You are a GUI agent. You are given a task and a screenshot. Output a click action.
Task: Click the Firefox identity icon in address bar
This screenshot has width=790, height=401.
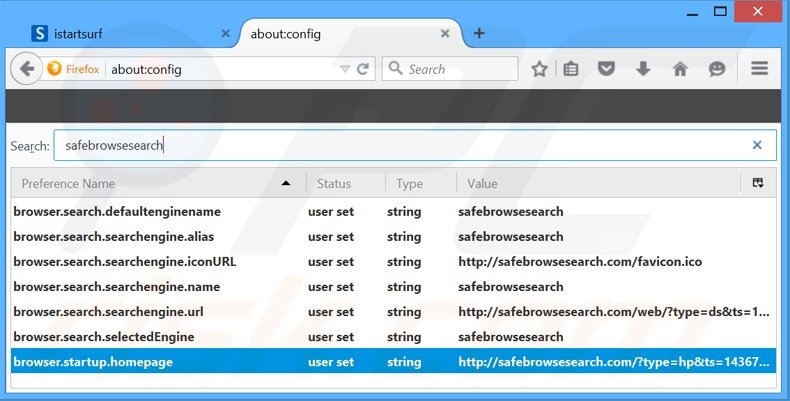(x=54, y=69)
